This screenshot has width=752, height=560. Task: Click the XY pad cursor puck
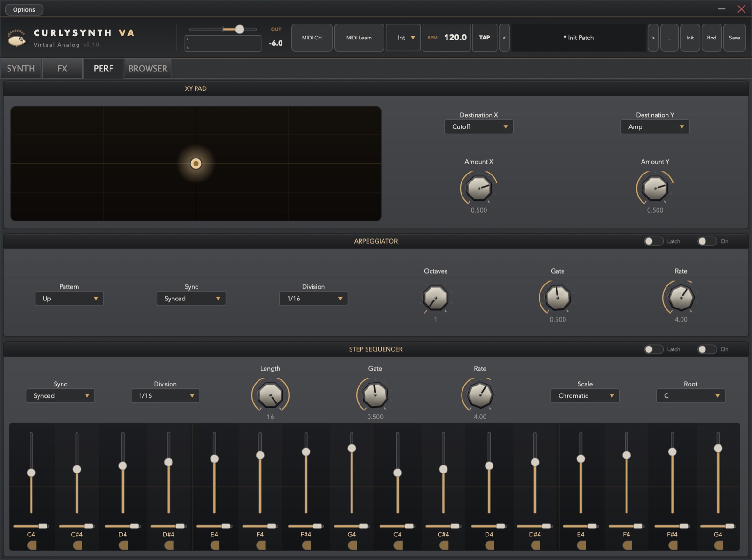[x=196, y=164]
